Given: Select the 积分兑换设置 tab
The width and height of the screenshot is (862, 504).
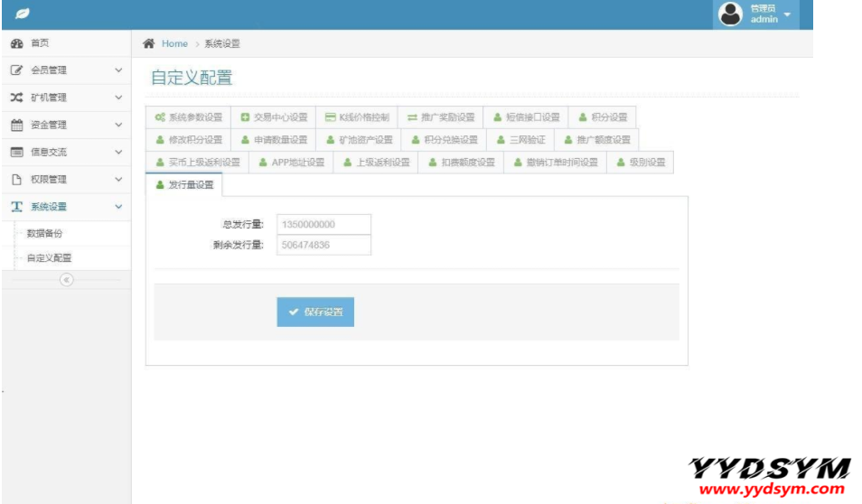Looking at the screenshot, I should [445, 140].
